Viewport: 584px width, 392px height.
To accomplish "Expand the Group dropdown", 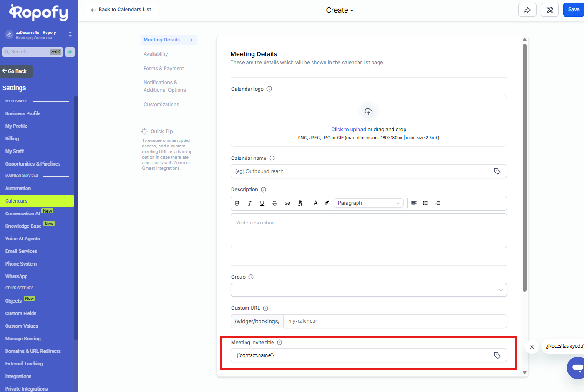I will (369, 290).
